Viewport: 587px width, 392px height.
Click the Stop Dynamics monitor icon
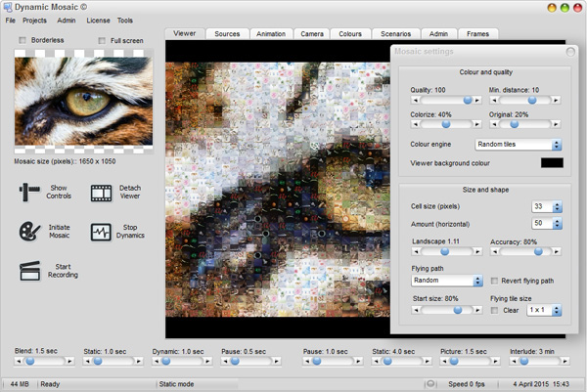102,232
